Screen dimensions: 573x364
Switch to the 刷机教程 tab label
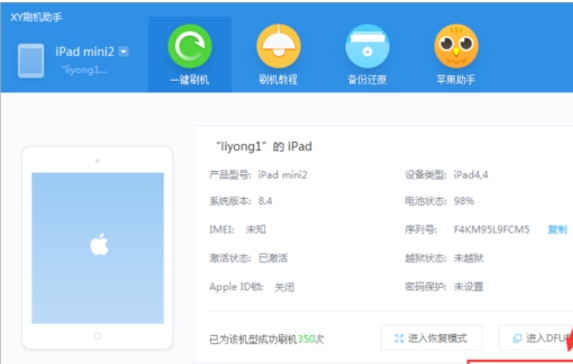(278, 80)
